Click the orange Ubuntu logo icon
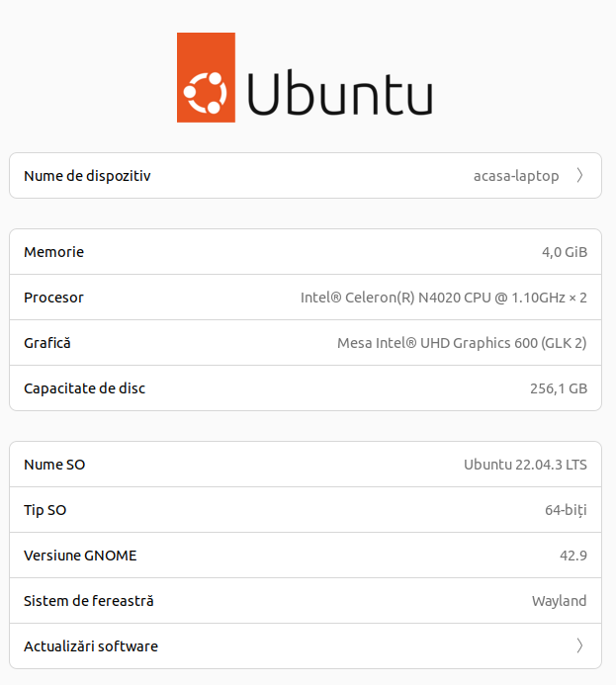 tap(206, 77)
